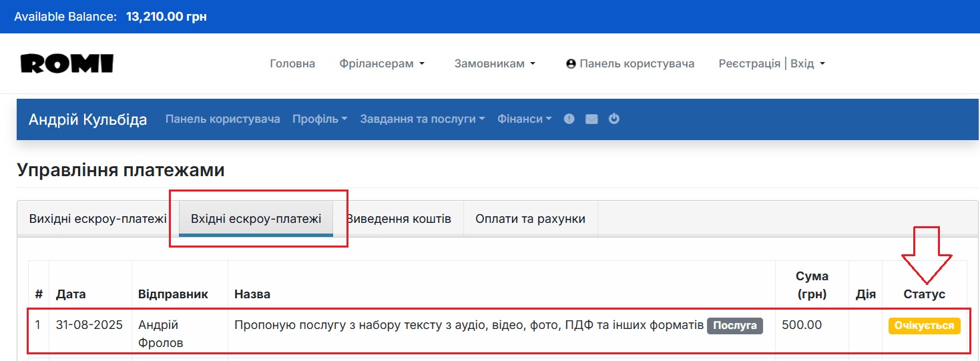Expand the Замовникам dropdown
The width and height of the screenshot is (980, 361).
[495, 63]
